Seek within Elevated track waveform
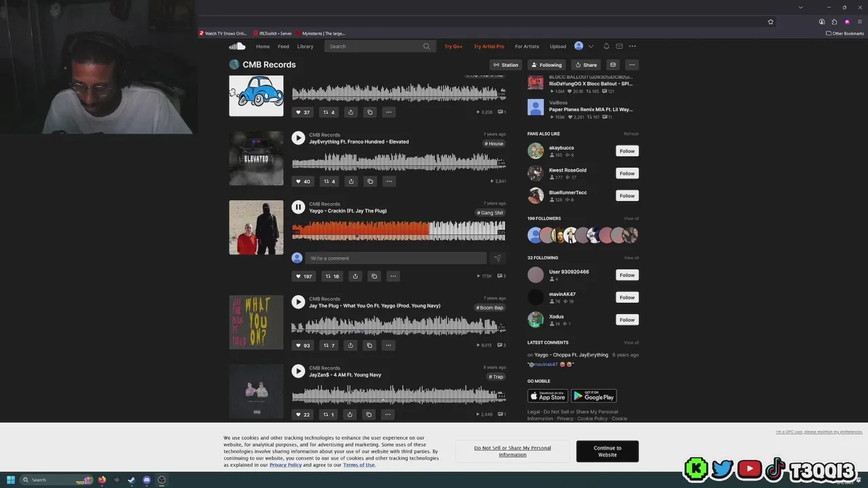The height and width of the screenshot is (488, 868). (x=399, y=161)
